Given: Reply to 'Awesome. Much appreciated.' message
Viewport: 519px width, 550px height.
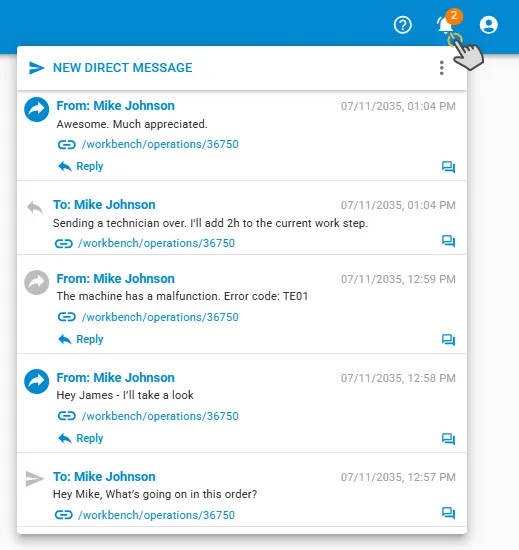Looking at the screenshot, I should [81, 166].
